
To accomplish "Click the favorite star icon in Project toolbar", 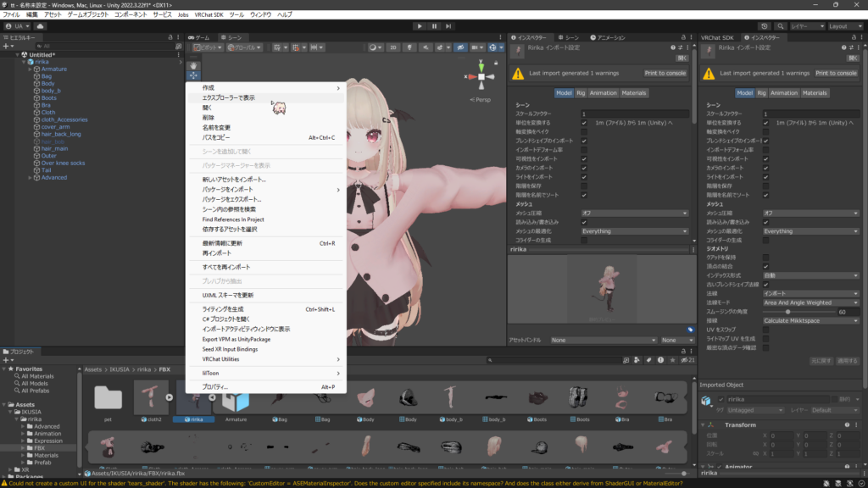I will (672, 360).
